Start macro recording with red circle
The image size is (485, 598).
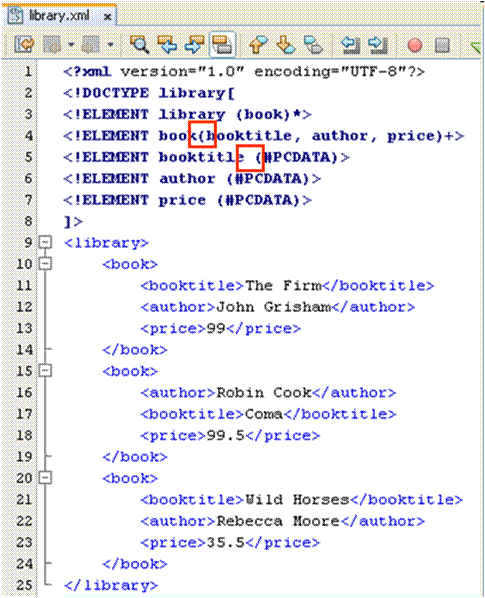[414, 45]
